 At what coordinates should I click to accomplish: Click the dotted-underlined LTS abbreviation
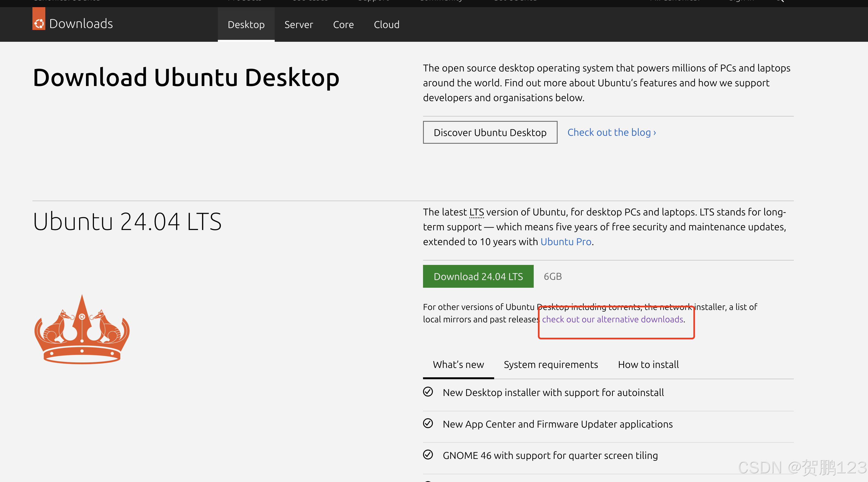[x=477, y=212]
